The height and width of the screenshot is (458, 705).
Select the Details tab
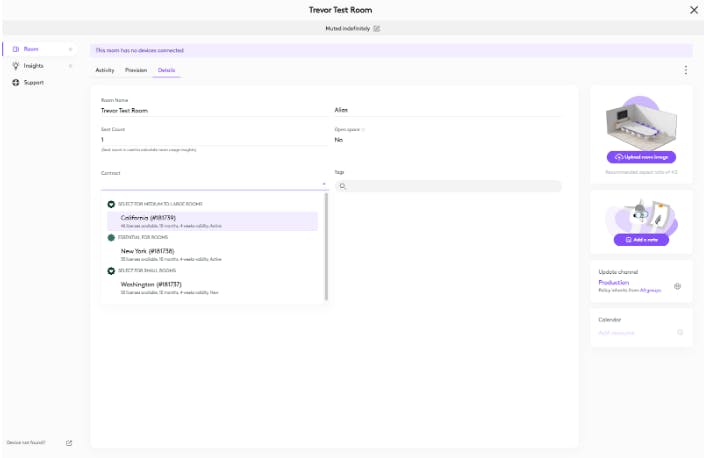click(x=166, y=70)
